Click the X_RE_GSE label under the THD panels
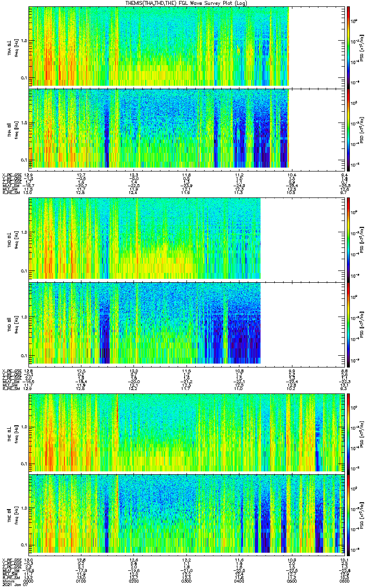Viewport: 368px width, 588px height. [12, 370]
